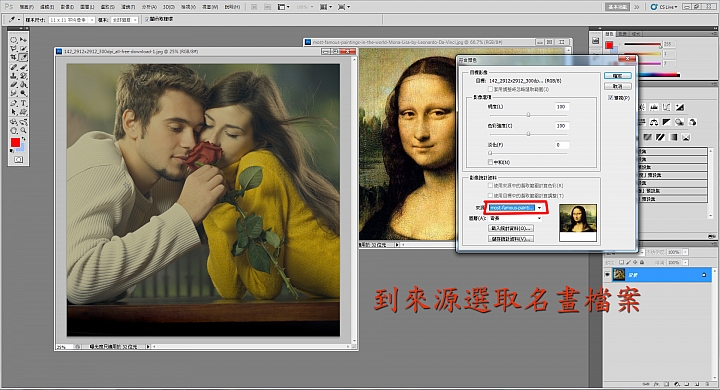Select the Spot Healing Brush tool
The width and height of the screenshot is (720, 390).
point(13,67)
